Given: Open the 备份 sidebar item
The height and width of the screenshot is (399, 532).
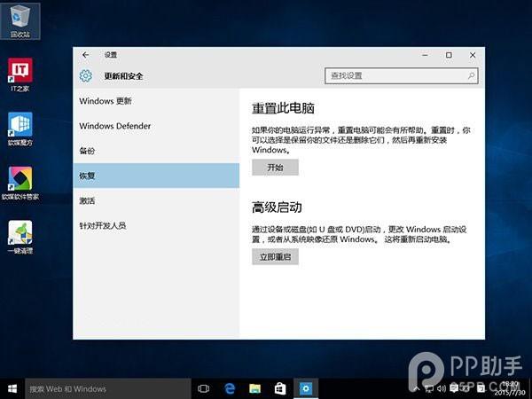Looking at the screenshot, I should 156,151.
